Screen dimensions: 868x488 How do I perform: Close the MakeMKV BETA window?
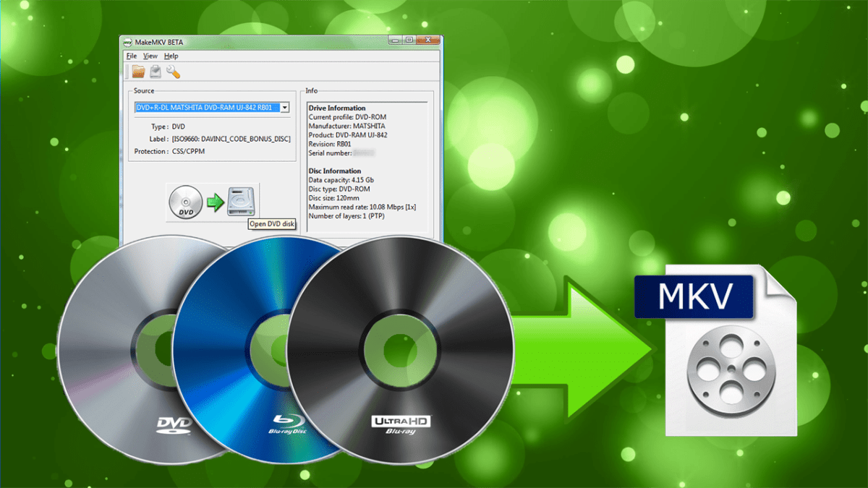pos(427,40)
